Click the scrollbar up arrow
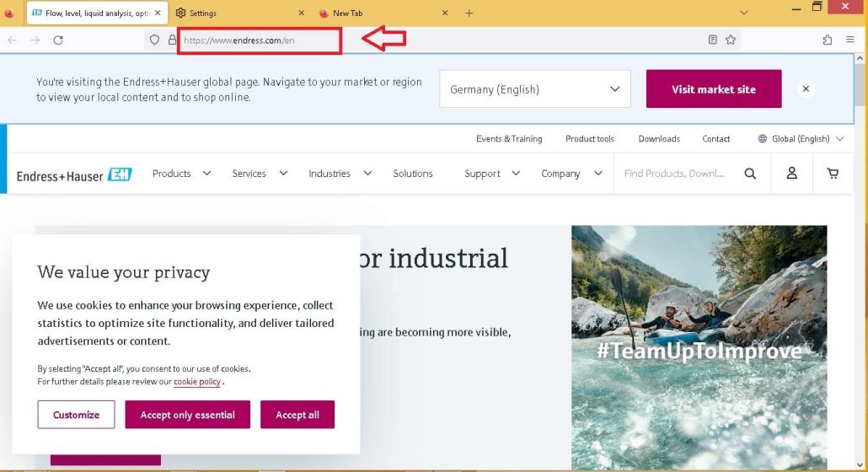Screen dimensions: 868x472 pyautogui.click(x=859, y=57)
